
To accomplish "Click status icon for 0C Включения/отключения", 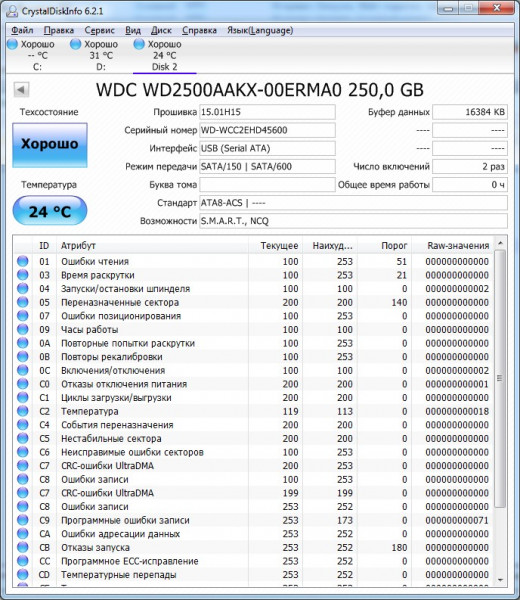I will point(23,370).
